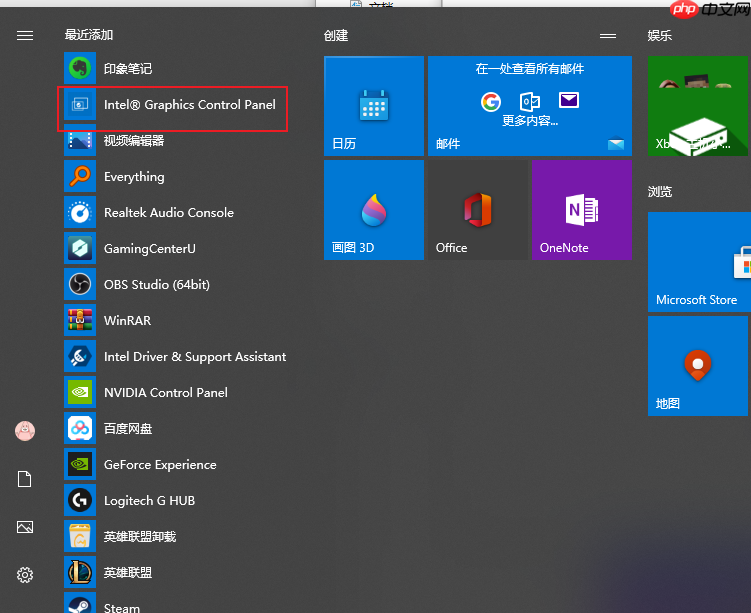Click the 创建 group rename handle
The height and width of the screenshot is (613, 751).
(x=608, y=36)
